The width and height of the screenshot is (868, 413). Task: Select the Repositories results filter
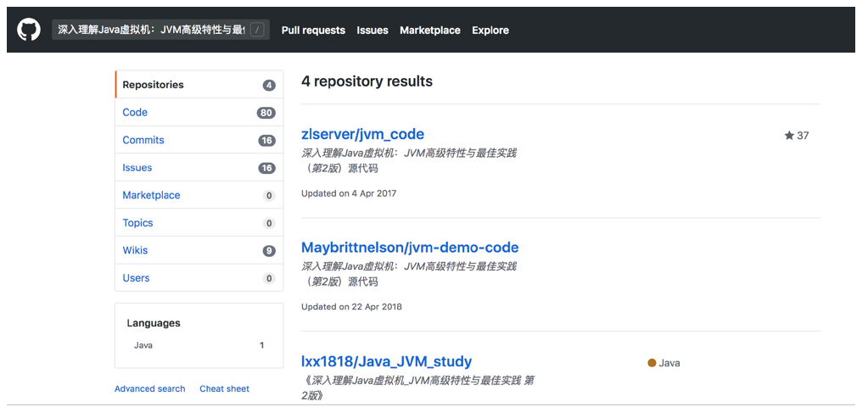[x=153, y=85]
